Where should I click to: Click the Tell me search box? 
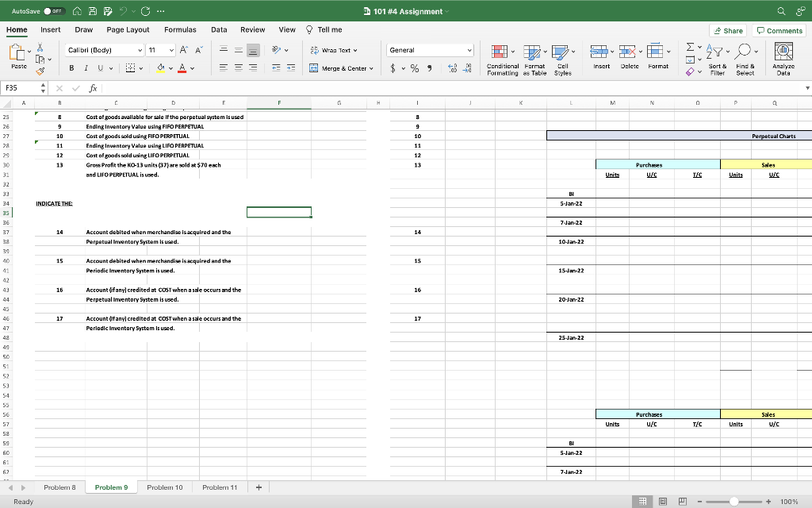click(324, 29)
